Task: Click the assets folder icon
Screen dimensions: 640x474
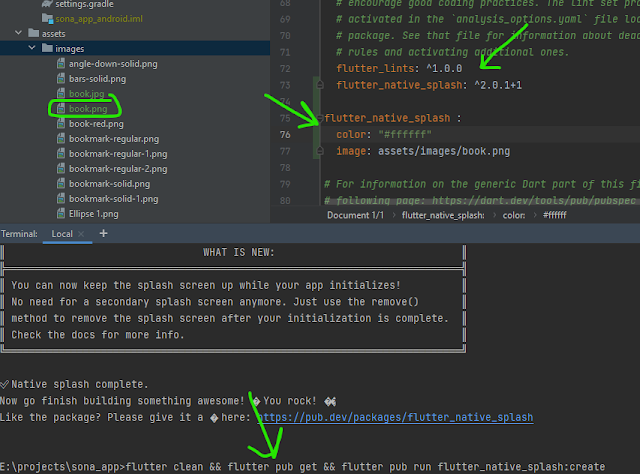Action: (x=33, y=33)
